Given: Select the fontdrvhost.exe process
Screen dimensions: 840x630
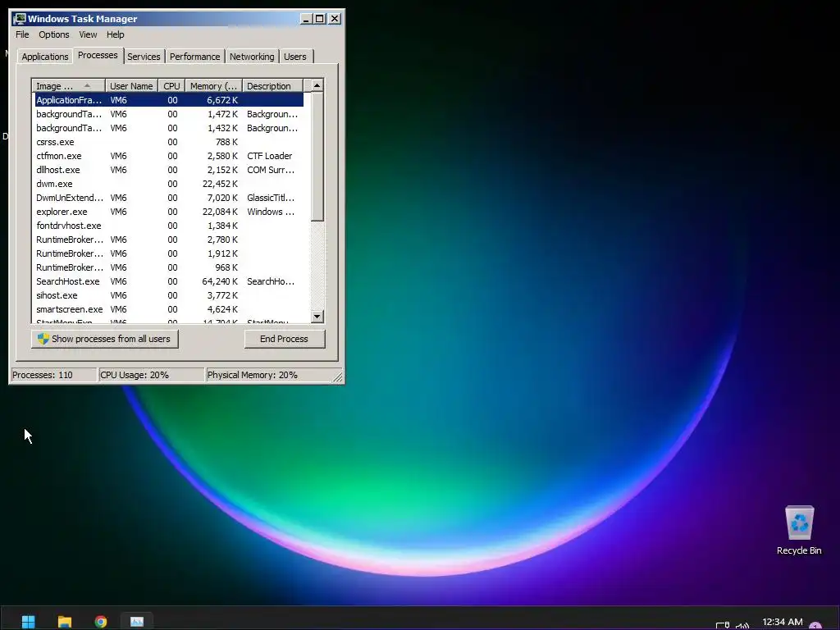Looking at the screenshot, I should point(169,226).
